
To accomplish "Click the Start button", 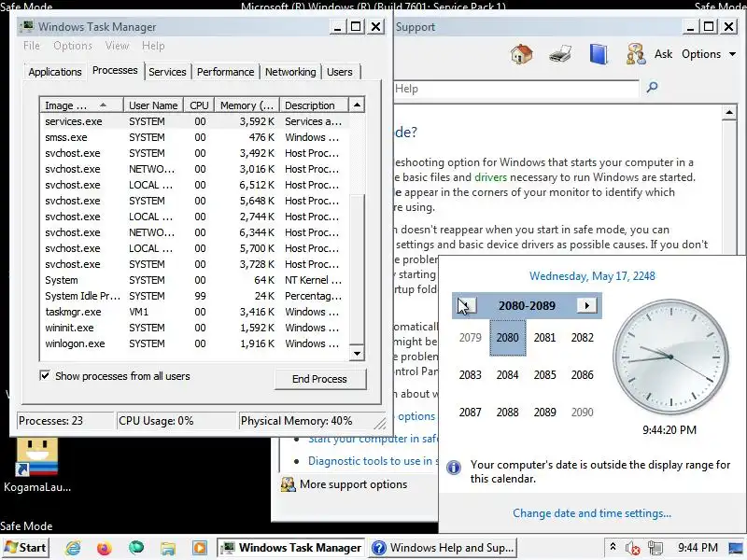I will 25,548.
